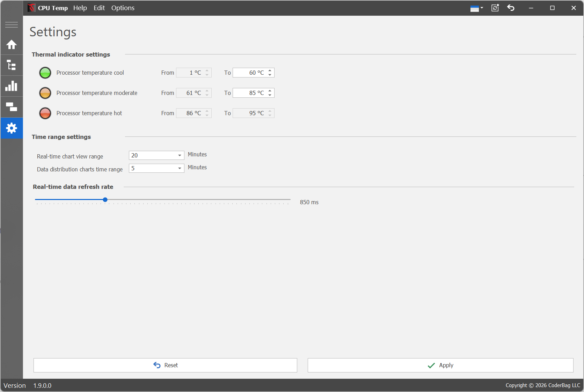Open the data distribution sidebar icon
This screenshot has height=392, width=584.
(12, 107)
